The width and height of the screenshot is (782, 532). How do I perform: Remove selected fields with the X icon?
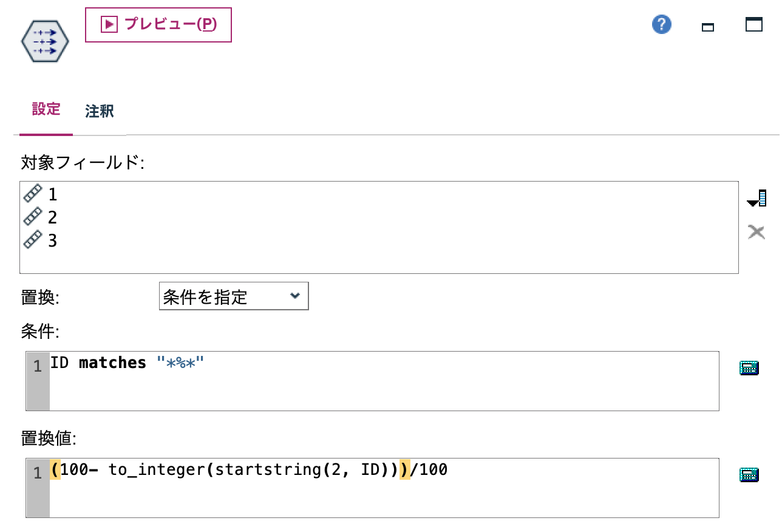[x=757, y=232]
